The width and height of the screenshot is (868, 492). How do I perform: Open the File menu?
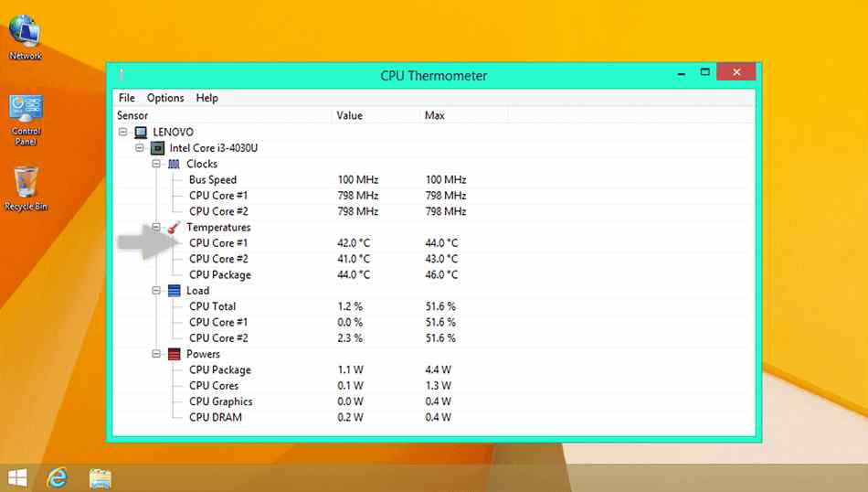point(127,98)
